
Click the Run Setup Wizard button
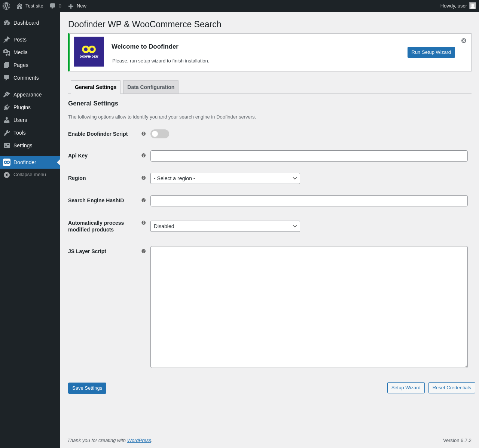click(x=431, y=52)
